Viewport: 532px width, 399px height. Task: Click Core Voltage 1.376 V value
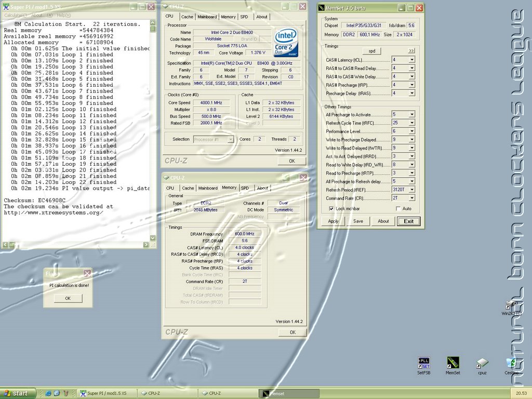(259, 52)
